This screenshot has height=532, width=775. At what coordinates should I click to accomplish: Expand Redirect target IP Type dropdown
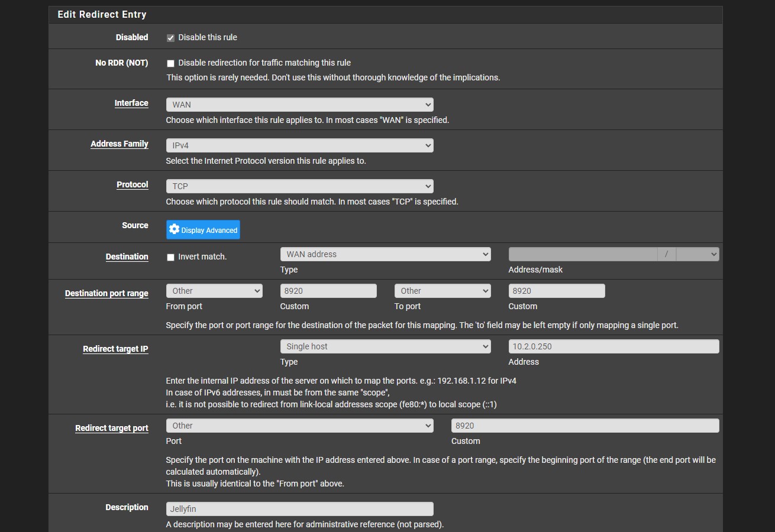tap(385, 346)
